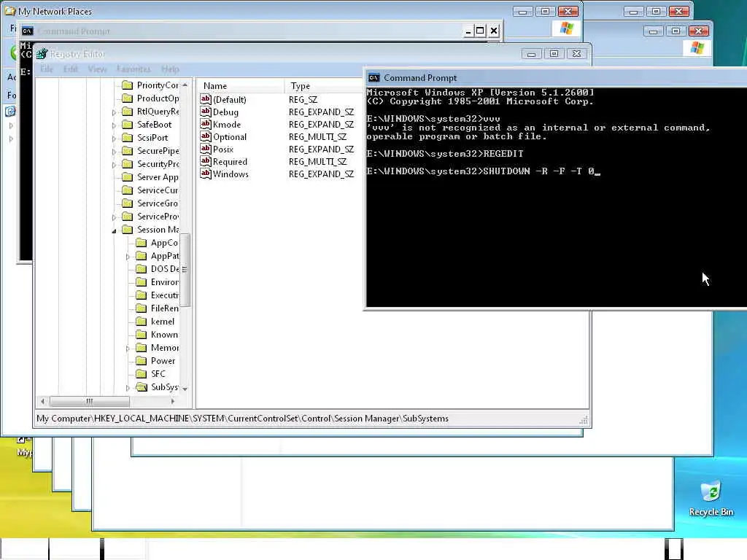Select the Posix value string icon
This screenshot has height=560, width=747.
(205, 149)
